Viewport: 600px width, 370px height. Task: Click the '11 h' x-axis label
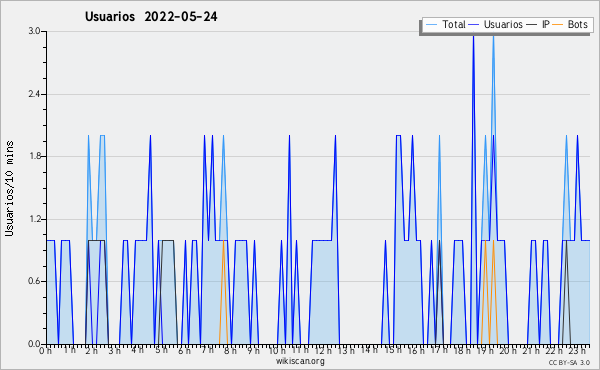[300, 350]
